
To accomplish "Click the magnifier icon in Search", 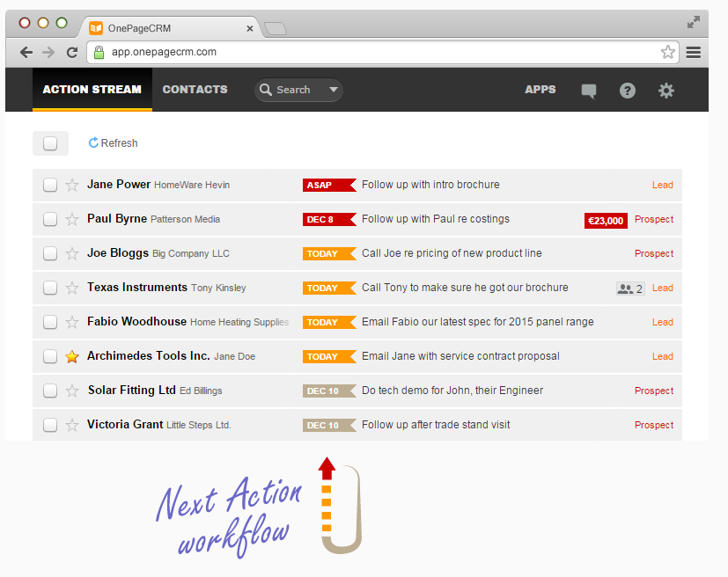I will (266, 90).
